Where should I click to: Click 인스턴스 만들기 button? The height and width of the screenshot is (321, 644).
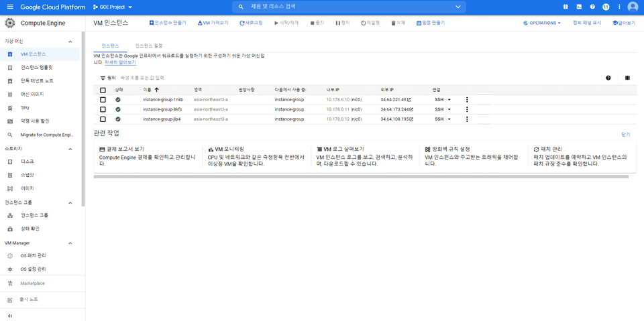point(168,23)
